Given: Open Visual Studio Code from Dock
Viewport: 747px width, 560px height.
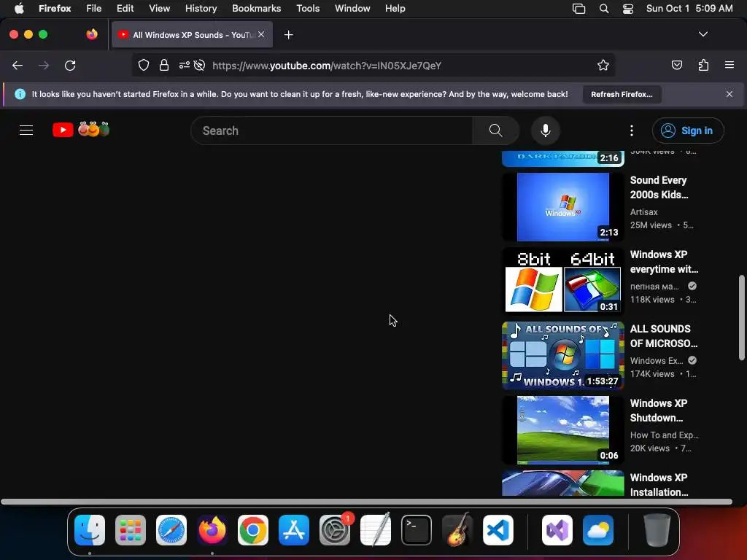Looking at the screenshot, I should pos(498,530).
